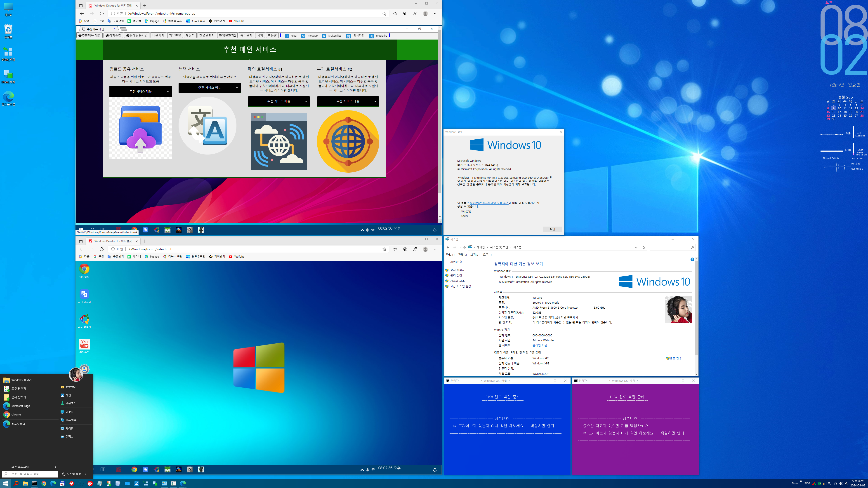Open the help question mark icon in the 시스템 window

click(x=692, y=259)
